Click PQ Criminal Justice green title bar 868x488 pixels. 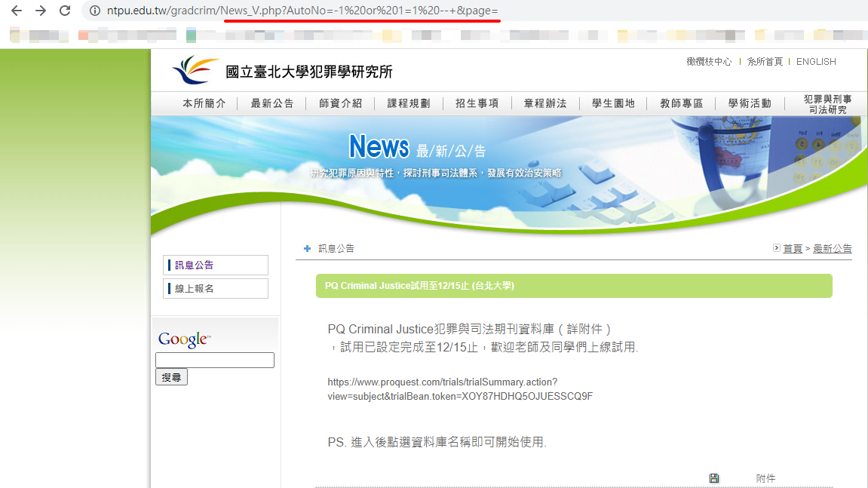click(574, 286)
